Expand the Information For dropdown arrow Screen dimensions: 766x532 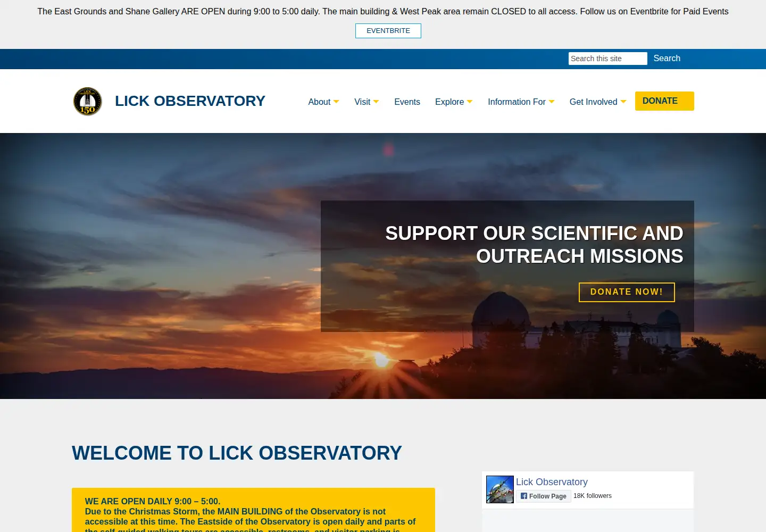[x=552, y=102]
